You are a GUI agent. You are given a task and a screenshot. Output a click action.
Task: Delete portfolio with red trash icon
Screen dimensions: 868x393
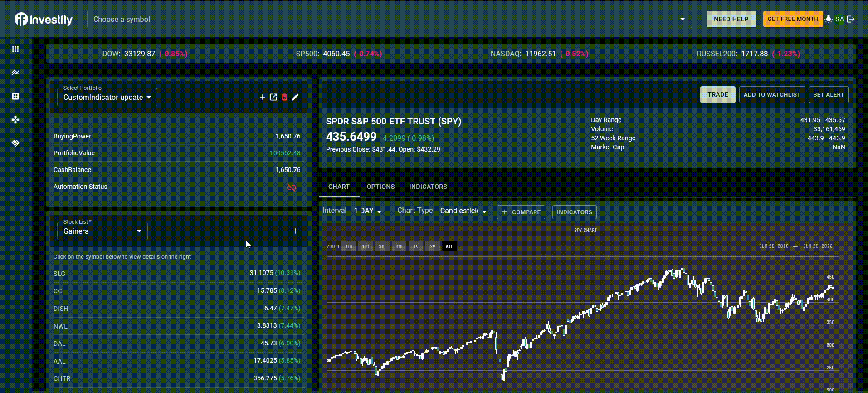pos(284,97)
